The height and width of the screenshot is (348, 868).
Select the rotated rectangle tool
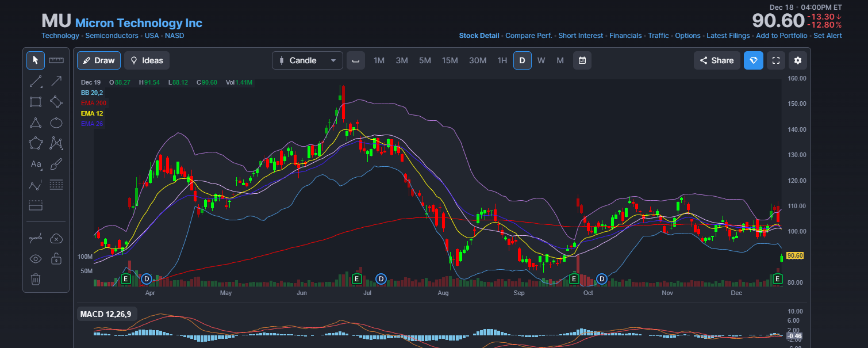[56, 102]
